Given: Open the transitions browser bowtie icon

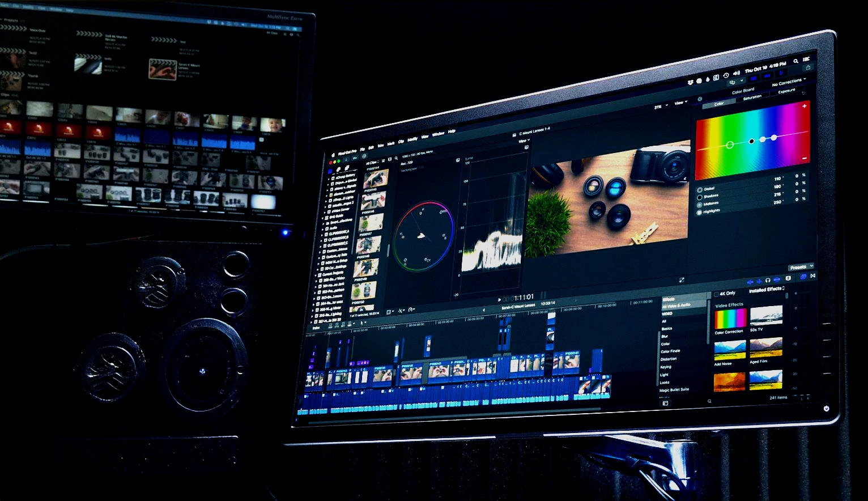Looking at the screenshot, I should [x=812, y=275].
